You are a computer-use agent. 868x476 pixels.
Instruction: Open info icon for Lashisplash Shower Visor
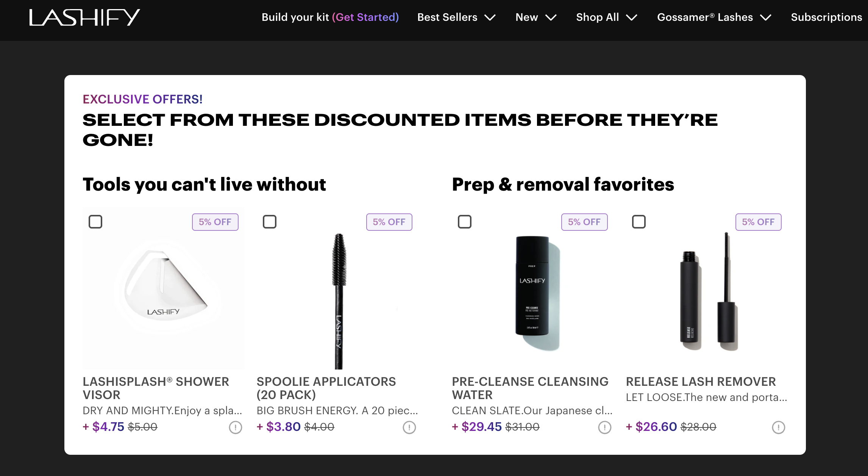[236, 427]
